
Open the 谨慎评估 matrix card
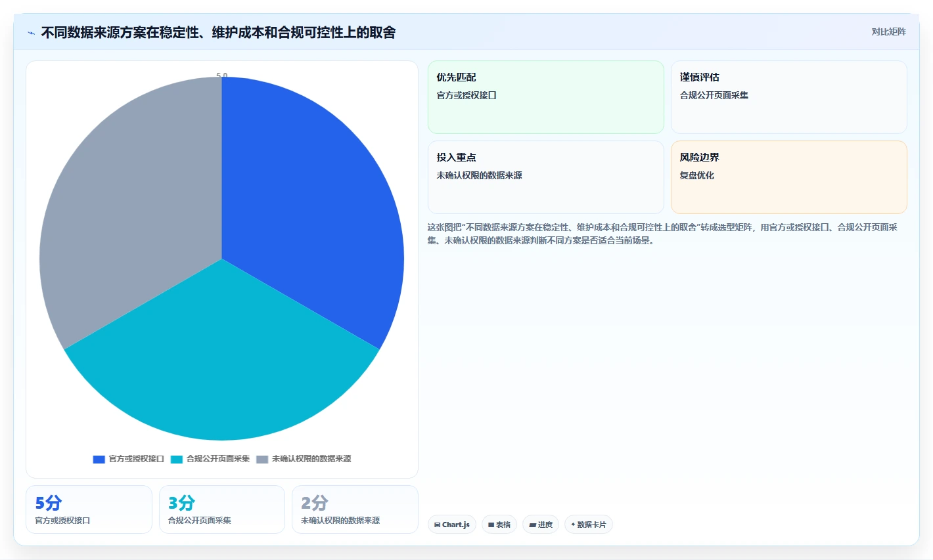coord(789,97)
